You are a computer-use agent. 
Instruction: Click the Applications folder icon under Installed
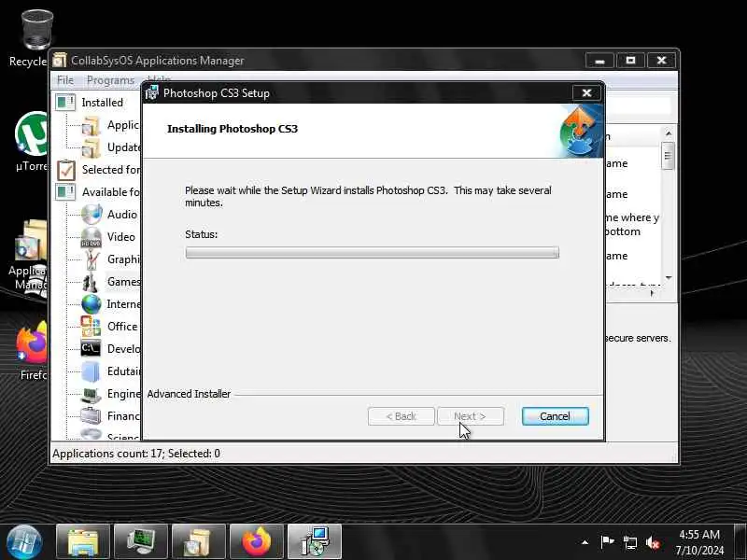91,126
